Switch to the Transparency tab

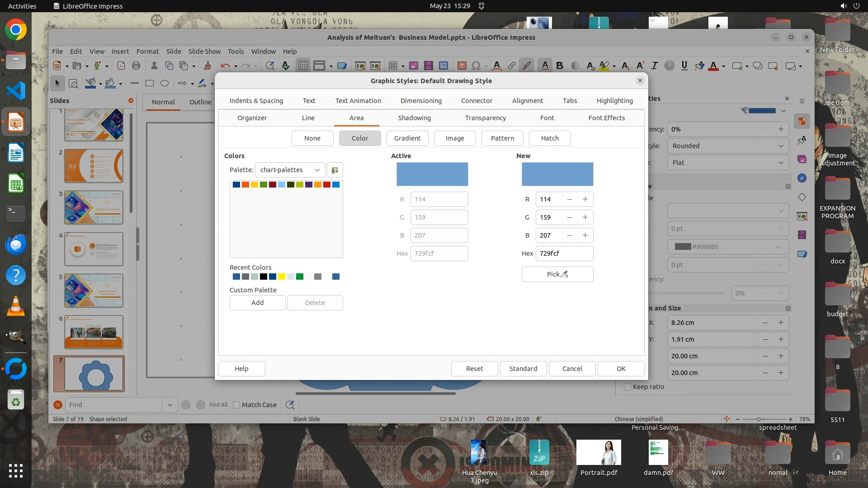coord(485,118)
